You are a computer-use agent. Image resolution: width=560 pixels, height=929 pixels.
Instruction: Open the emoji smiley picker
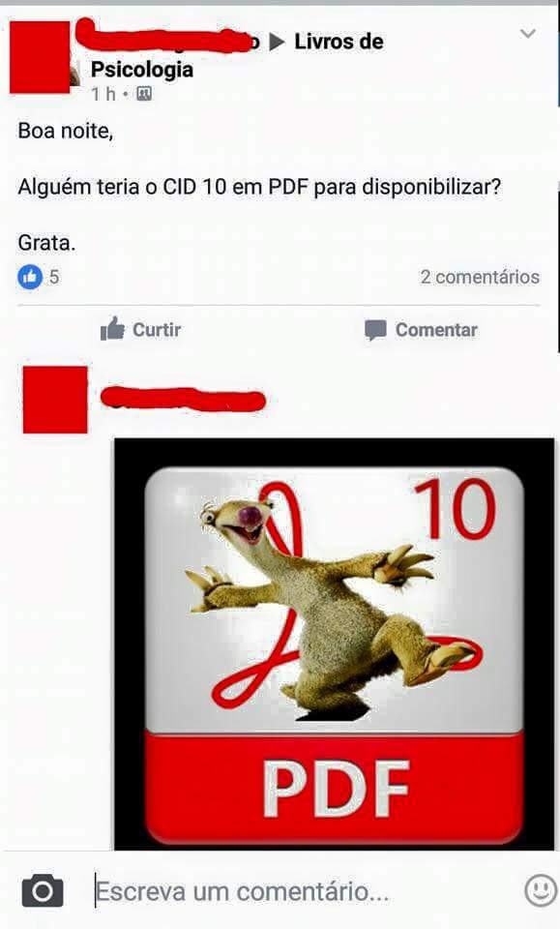[x=541, y=890]
